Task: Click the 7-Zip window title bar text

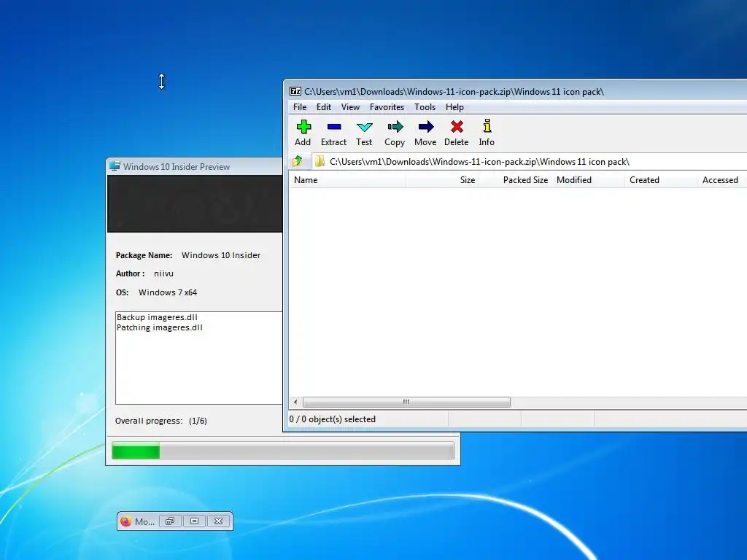Action: [x=454, y=91]
